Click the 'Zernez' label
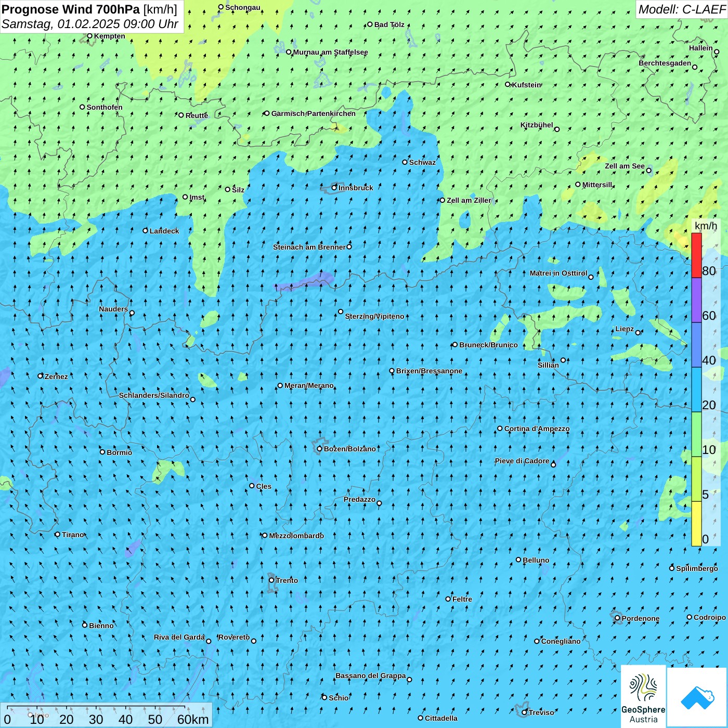Screen dimensions: 728x728 [56, 376]
